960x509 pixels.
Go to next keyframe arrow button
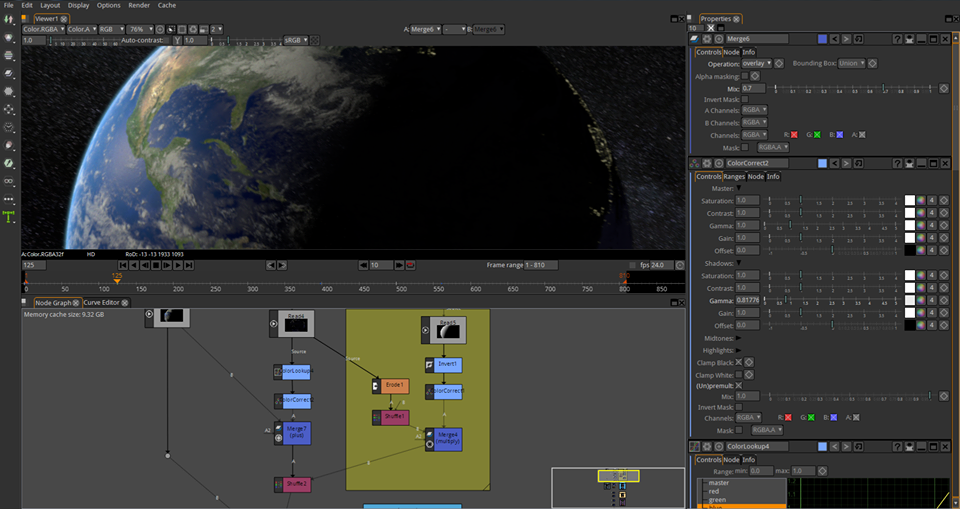coord(282,265)
